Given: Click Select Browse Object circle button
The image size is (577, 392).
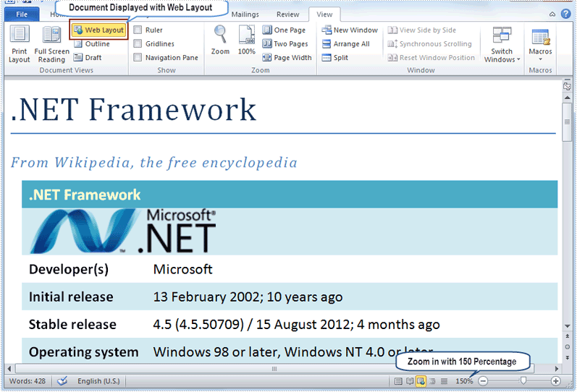Looking at the screenshot, I should pyautogui.click(x=567, y=346).
